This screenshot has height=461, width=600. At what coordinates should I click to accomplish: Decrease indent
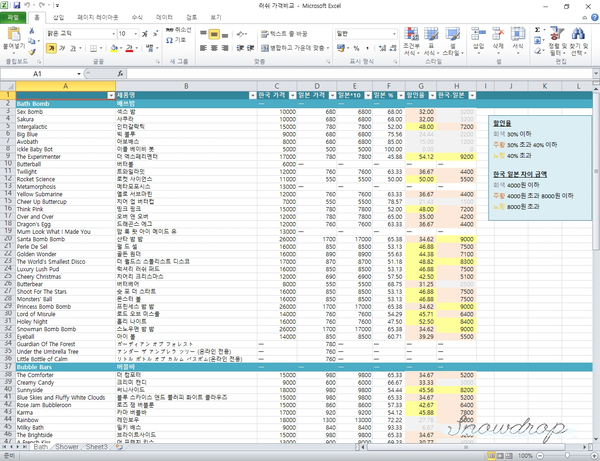(240, 48)
